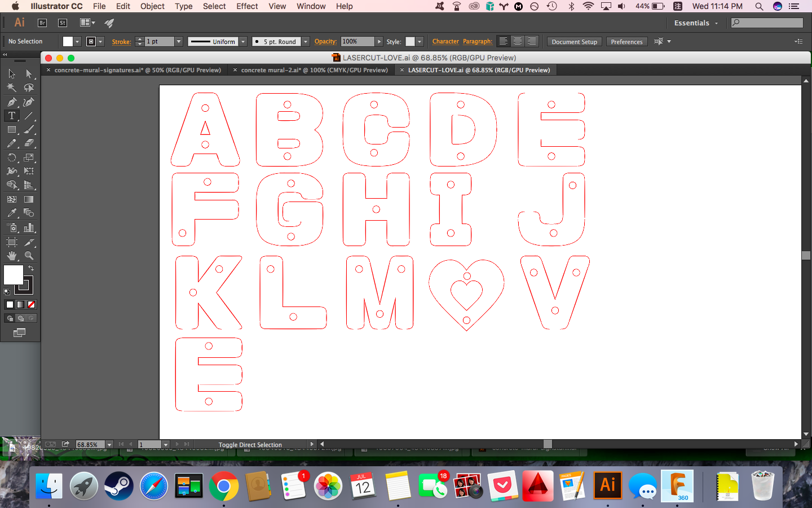
Task: Click the Document Setup button
Action: click(x=575, y=42)
